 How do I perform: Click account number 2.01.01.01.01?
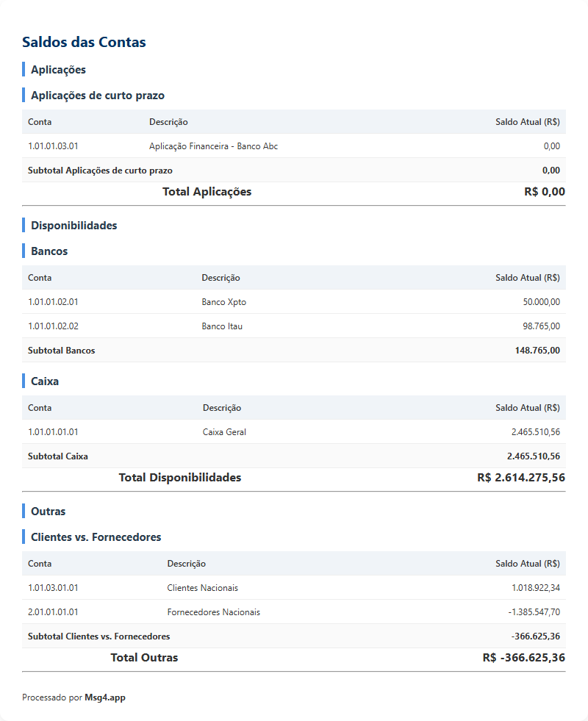click(53, 612)
